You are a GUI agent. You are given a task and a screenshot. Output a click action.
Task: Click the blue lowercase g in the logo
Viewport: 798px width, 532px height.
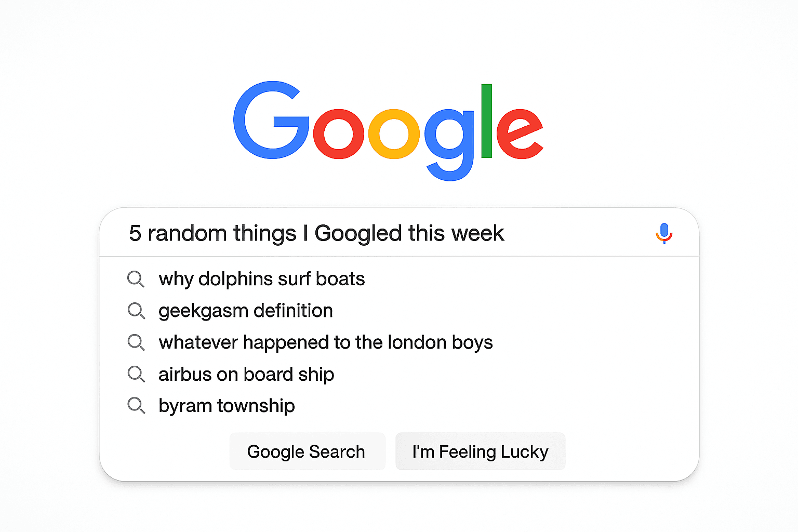coord(450,140)
